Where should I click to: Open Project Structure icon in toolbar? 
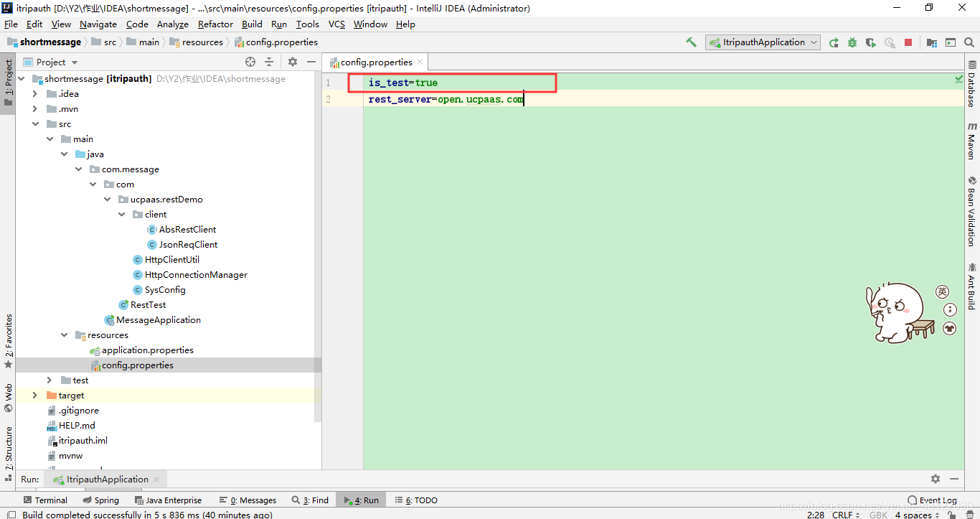(932, 42)
